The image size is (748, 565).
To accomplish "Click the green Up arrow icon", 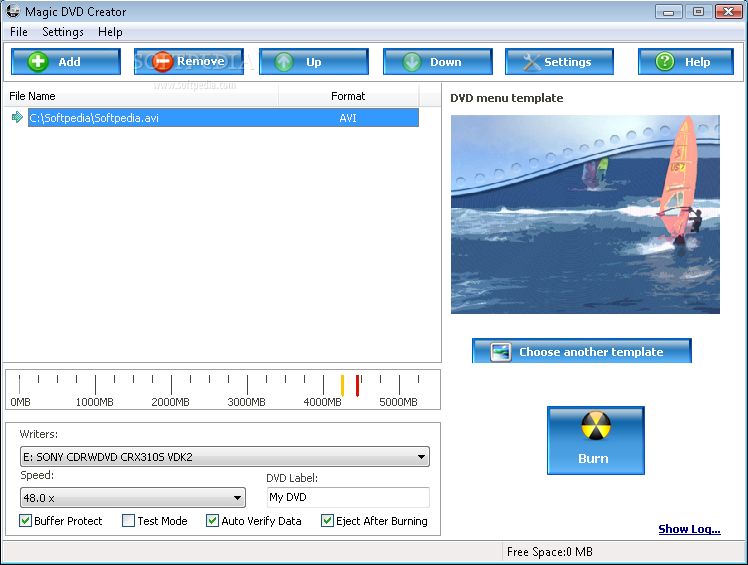I will point(284,62).
